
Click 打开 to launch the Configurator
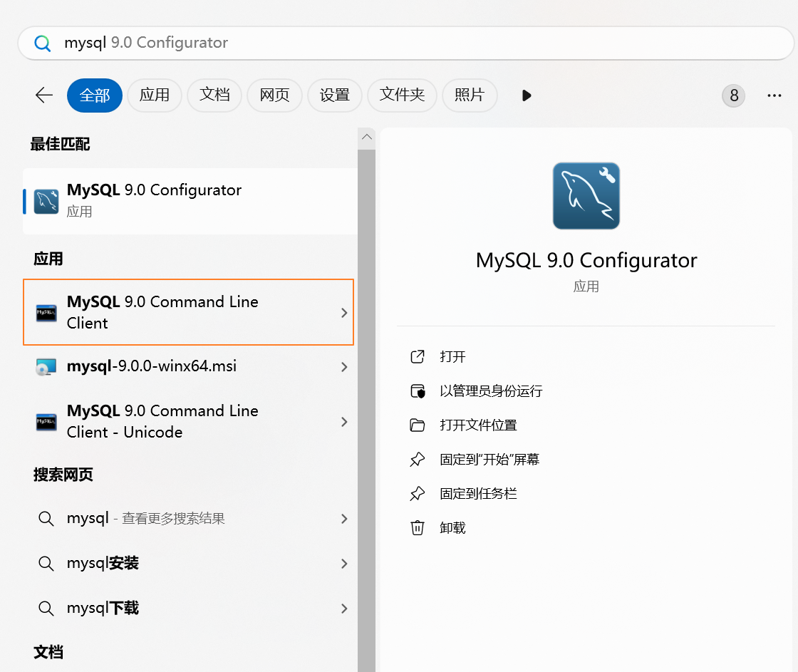tap(453, 357)
